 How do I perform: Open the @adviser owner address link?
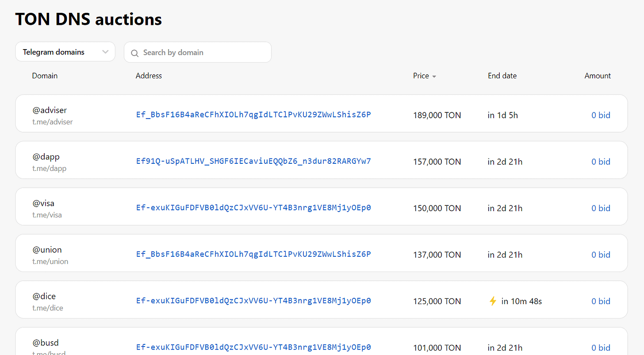pyautogui.click(x=253, y=115)
